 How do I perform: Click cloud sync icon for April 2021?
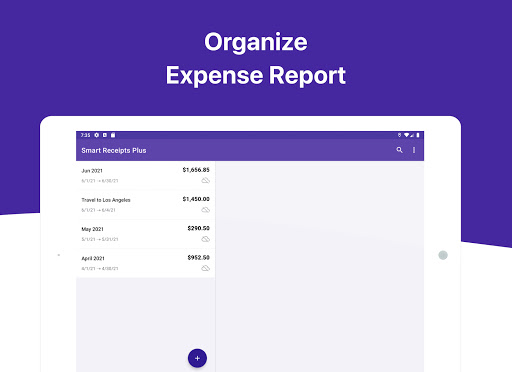pyautogui.click(x=206, y=268)
